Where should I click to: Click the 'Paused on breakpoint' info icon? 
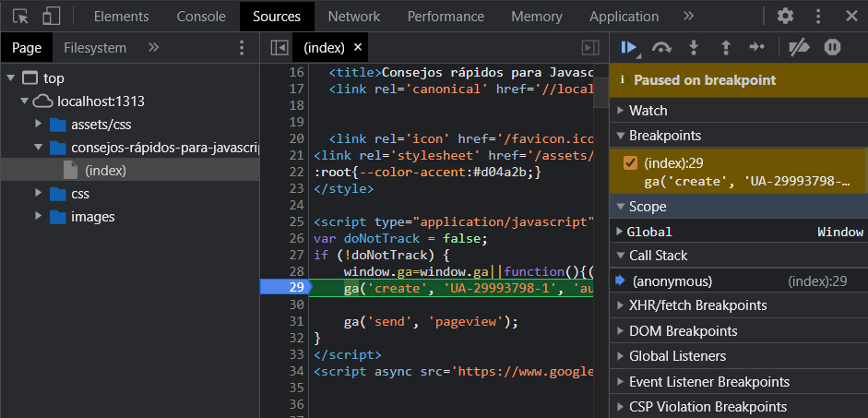[623, 79]
